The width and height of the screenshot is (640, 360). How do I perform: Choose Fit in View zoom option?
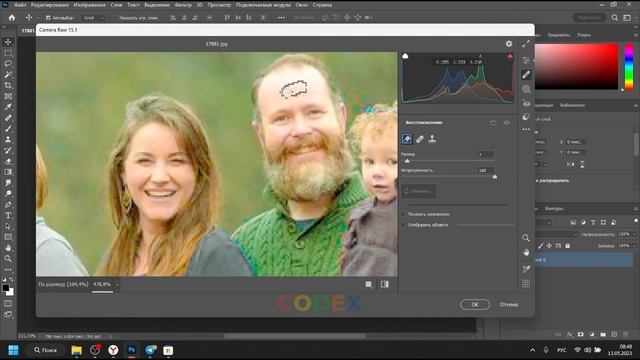63,284
